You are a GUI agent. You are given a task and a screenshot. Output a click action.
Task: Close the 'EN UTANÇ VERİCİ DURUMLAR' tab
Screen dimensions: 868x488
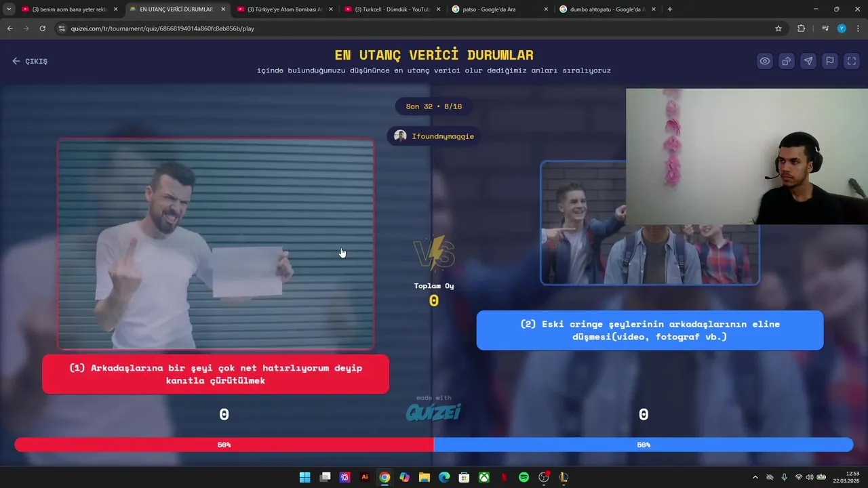tap(223, 9)
